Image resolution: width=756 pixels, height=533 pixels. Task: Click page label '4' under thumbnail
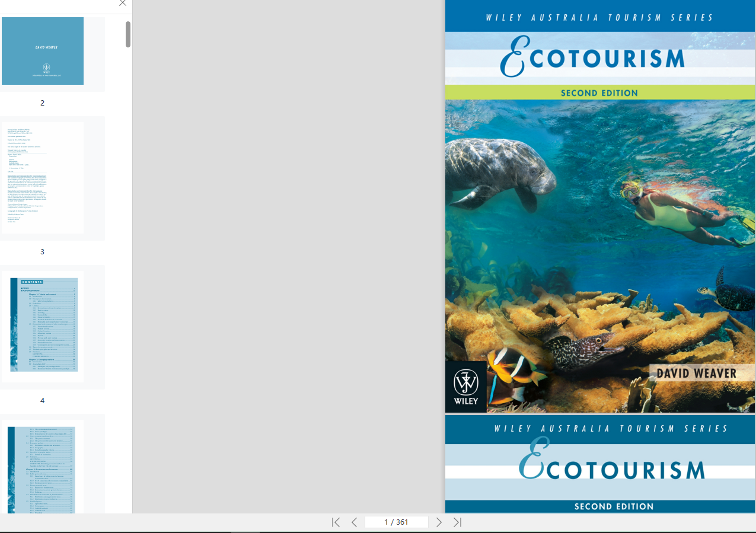pyautogui.click(x=42, y=400)
